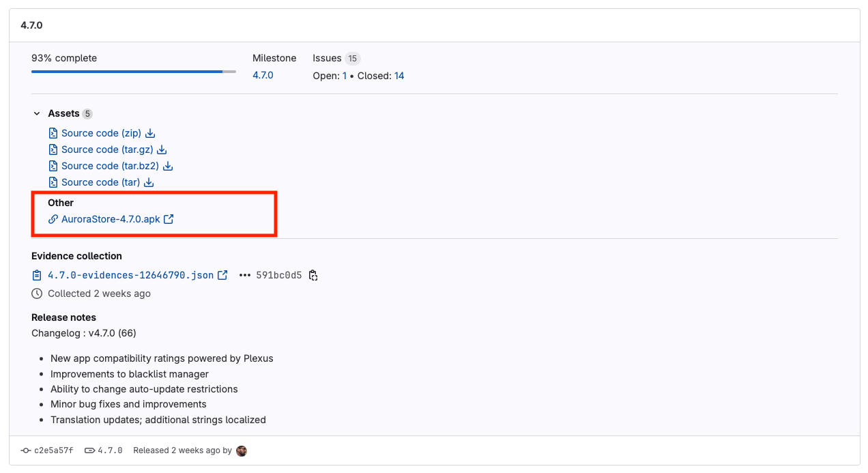Click clipboard icon before evidences json

[37, 275]
